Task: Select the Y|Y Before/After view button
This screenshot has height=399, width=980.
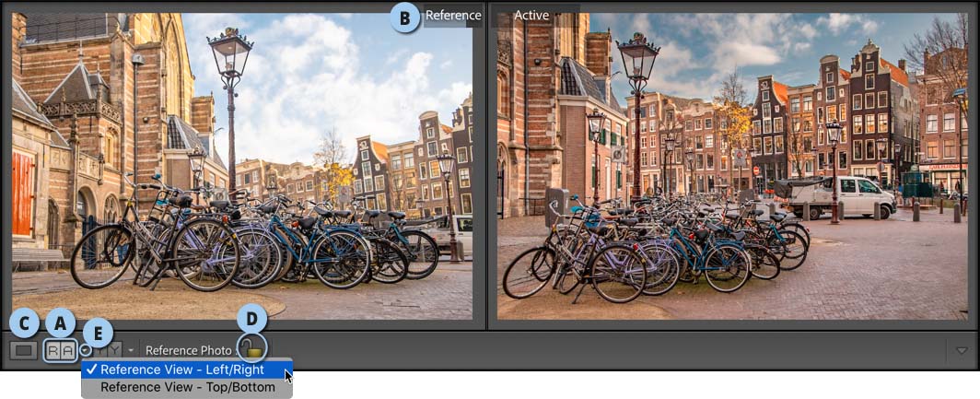Action: tap(108, 350)
